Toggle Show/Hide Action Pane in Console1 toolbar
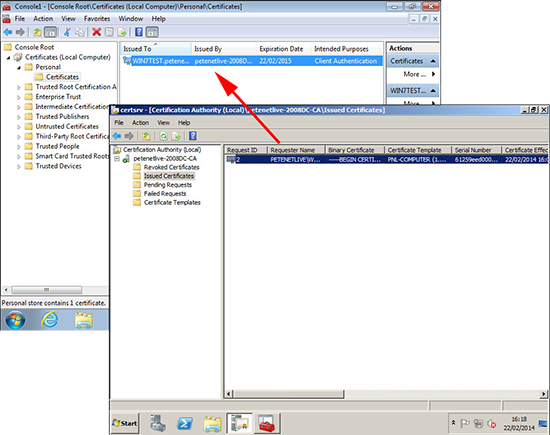 (x=152, y=32)
